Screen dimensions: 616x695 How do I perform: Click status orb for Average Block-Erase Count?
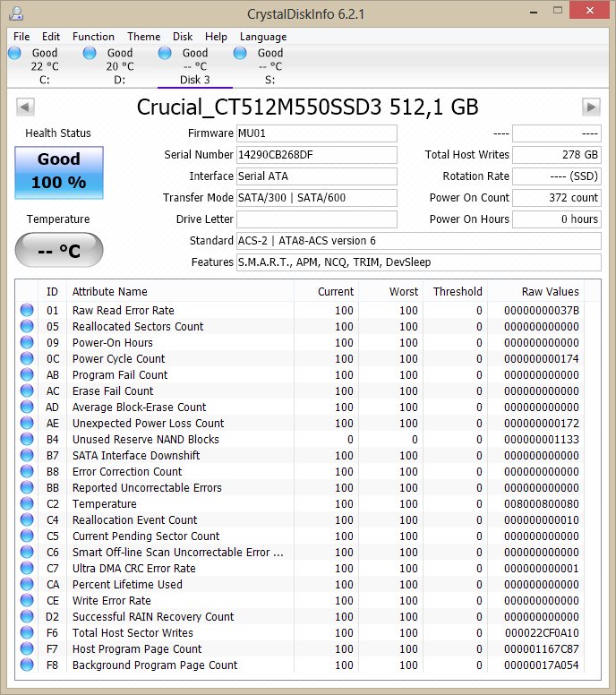[x=27, y=407]
